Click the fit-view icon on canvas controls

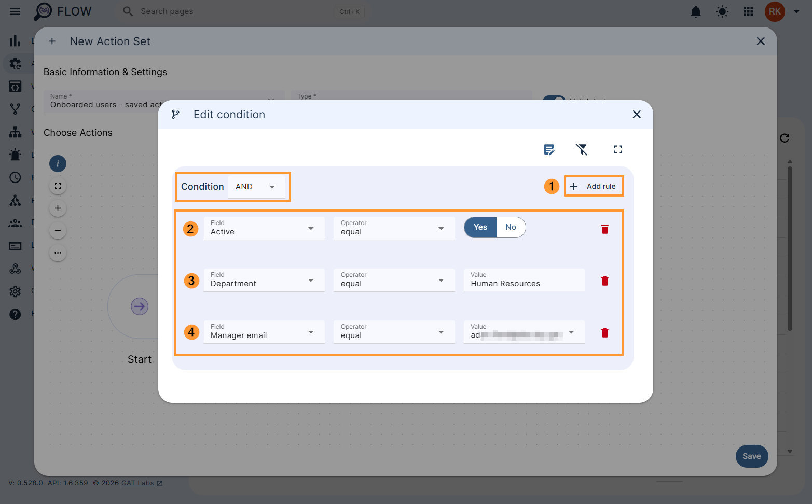(58, 186)
